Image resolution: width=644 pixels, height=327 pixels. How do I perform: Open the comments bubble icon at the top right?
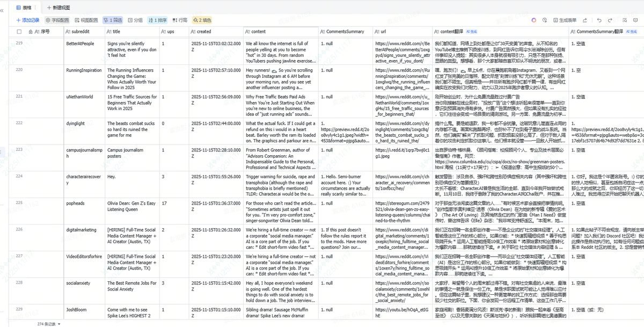635,20
